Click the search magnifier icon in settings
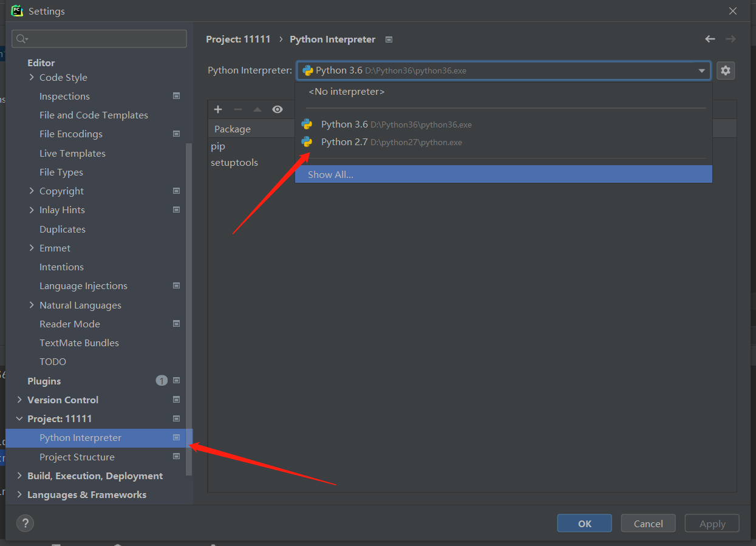Viewport: 756px width, 546px height. click(22, 39)
